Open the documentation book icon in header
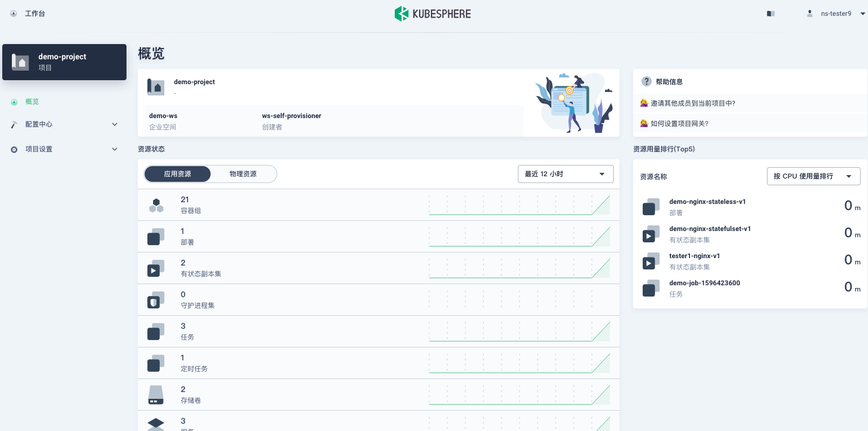 pyautogui.click(x=770, y=14)
